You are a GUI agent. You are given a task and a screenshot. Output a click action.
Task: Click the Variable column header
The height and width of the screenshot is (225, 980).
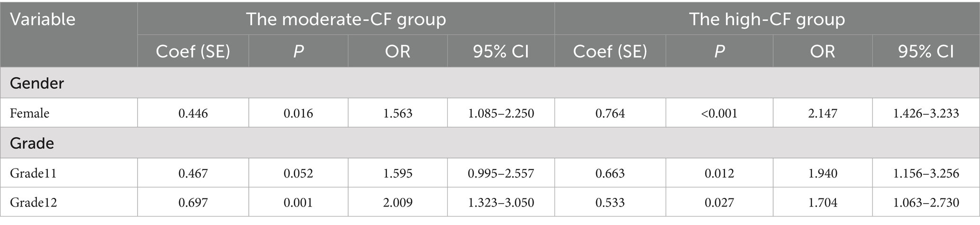43,19
